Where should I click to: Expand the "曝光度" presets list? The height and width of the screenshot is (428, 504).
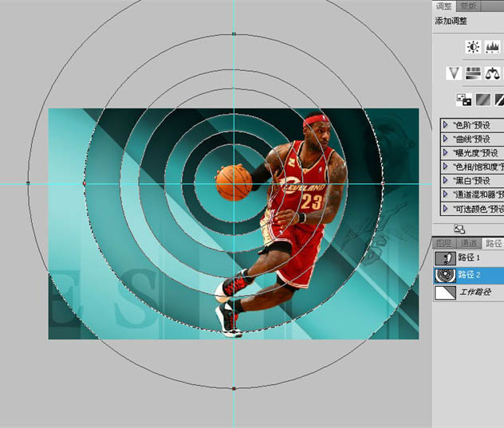(x=445, y=152)
